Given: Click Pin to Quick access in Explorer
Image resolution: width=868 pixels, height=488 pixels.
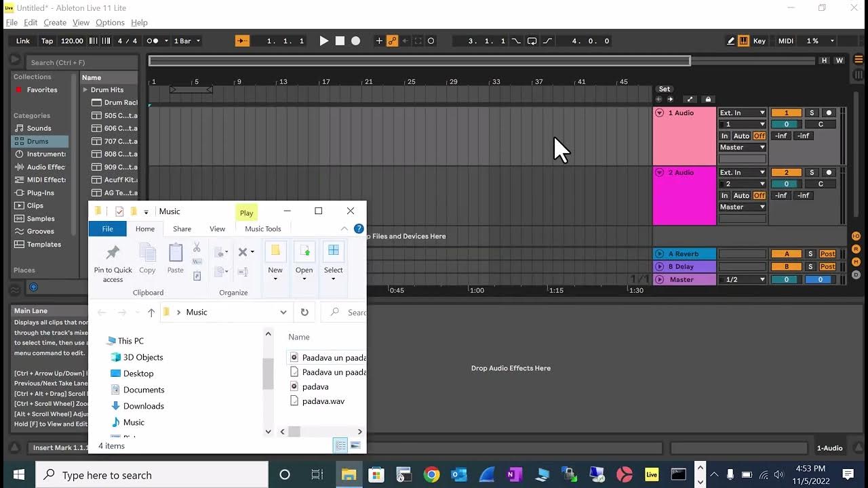Looking at the screenshot, I should pyautogui.click(x=113, y=263).
